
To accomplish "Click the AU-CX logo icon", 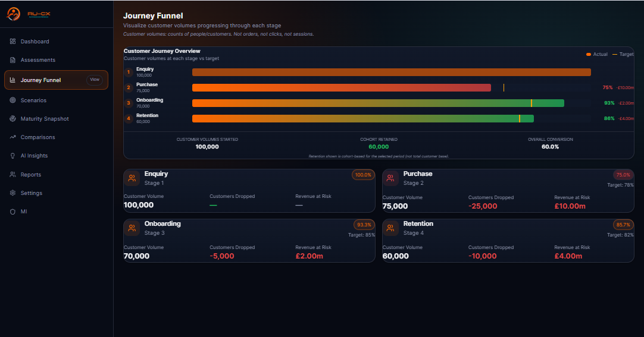I will 13,14.
